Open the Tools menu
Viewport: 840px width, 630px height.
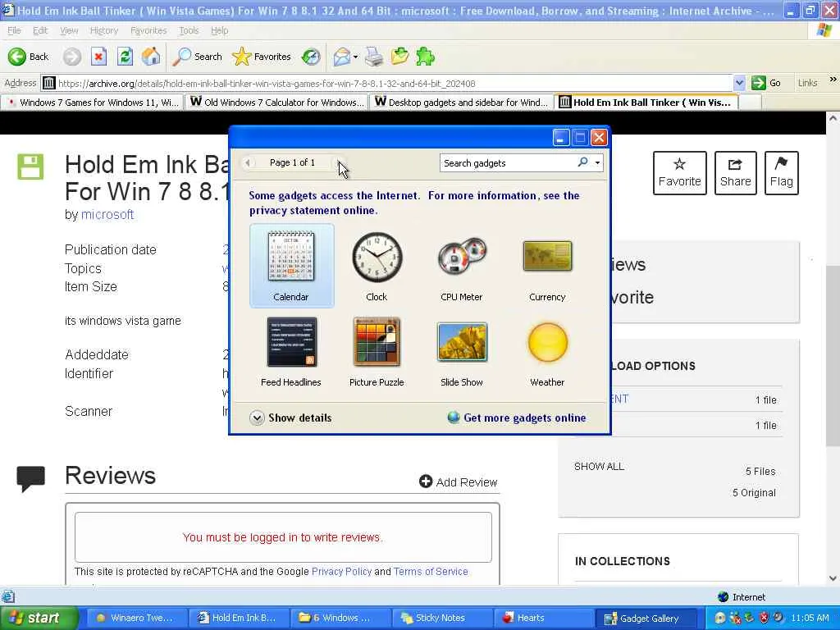point(189,30)
